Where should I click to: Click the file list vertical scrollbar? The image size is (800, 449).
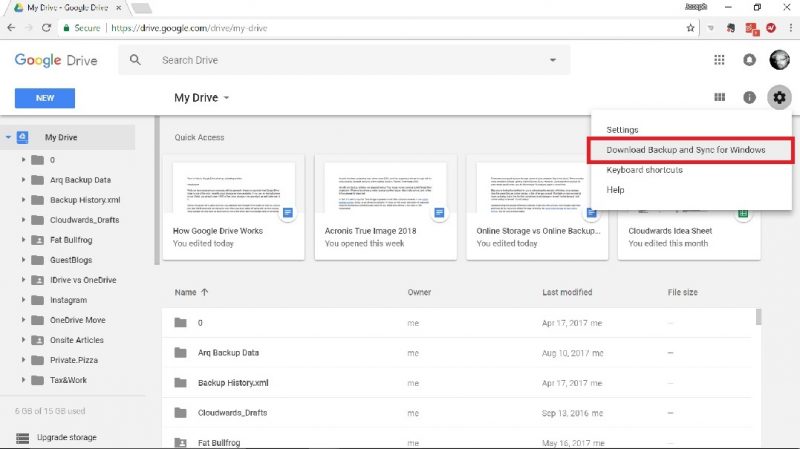pyautogui.click(x=759, y=316)
